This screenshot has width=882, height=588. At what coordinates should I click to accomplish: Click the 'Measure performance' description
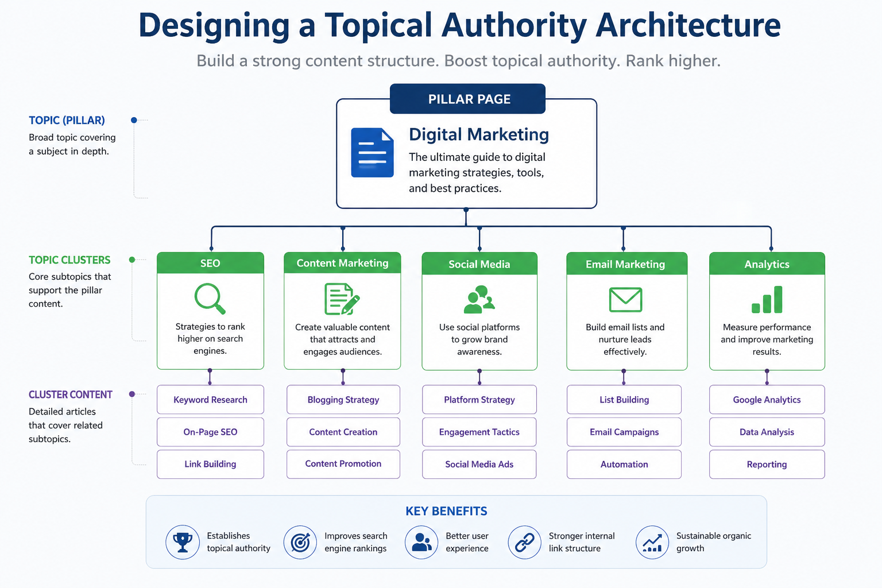(x=767, y=339)
